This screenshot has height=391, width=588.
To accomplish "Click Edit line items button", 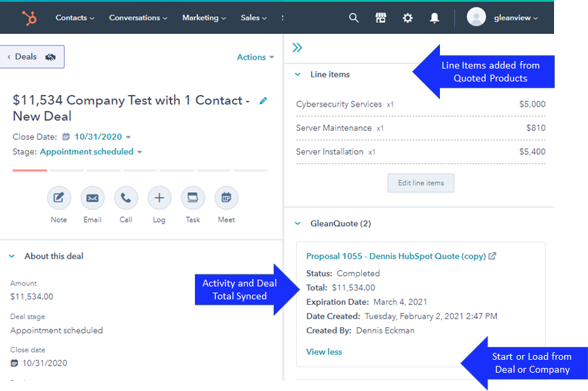I will click(421, 183).
